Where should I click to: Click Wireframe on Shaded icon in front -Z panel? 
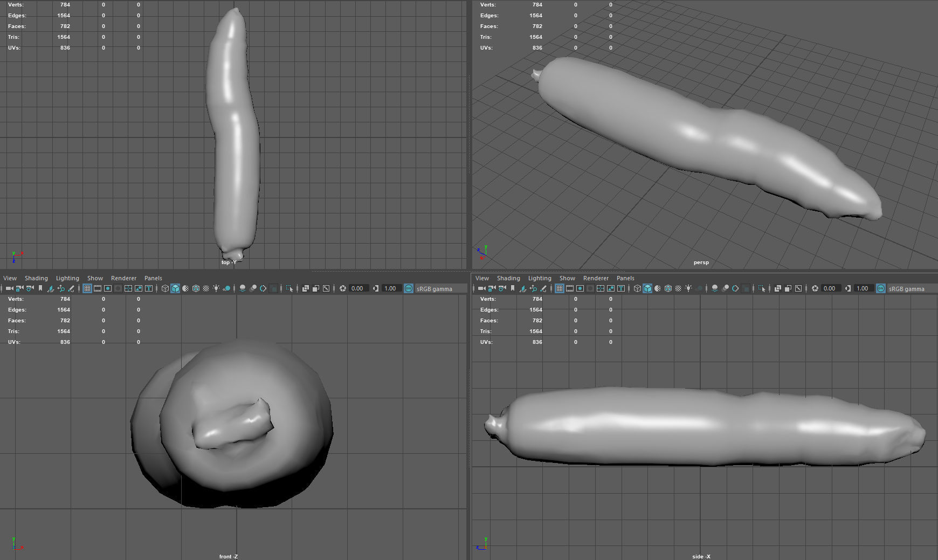[x=196, y=288]
